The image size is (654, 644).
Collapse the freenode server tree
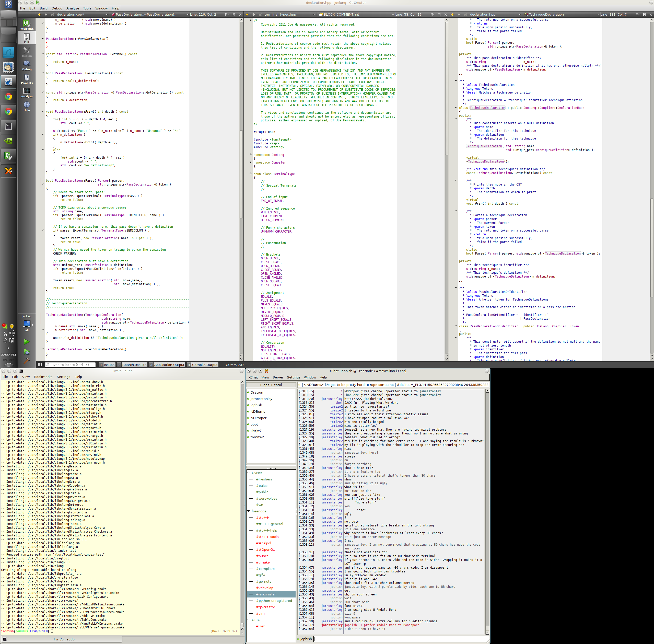[249, 511]
